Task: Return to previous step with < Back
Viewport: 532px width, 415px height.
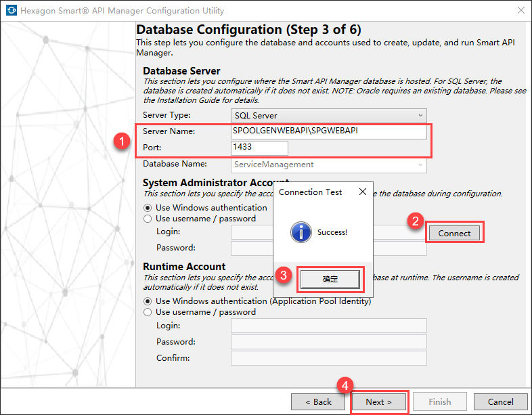Action: [318, 401]
